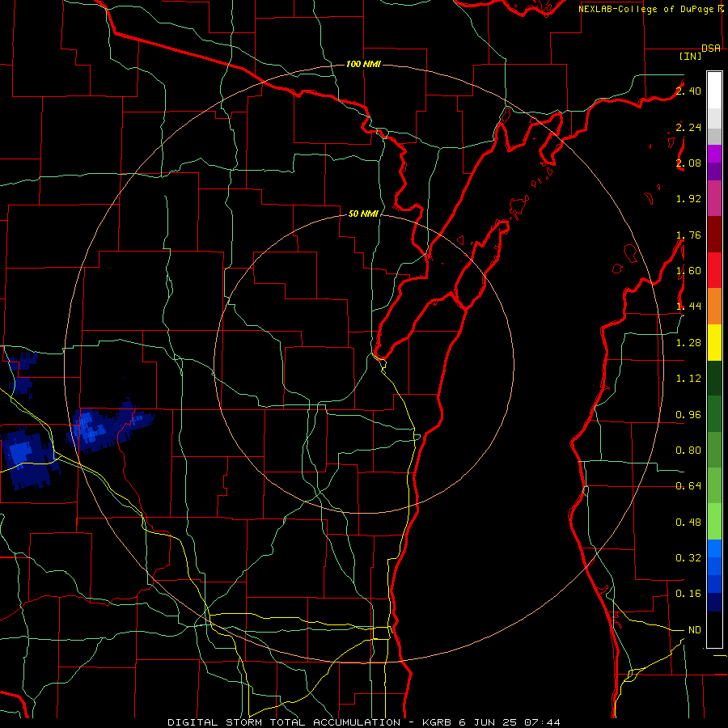Click the 2.08 legend value
This screenshot has height=728, width=728.
[x=688, y=163]
